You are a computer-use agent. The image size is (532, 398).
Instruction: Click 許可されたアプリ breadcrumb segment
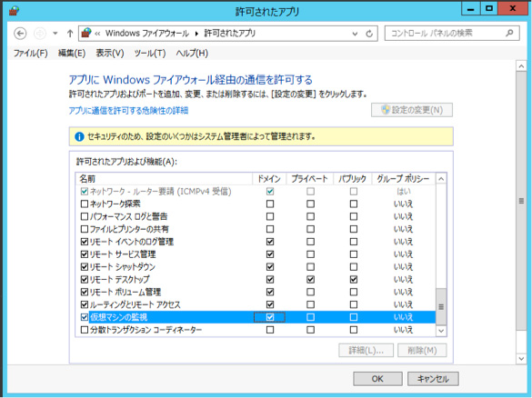(230, 34)
